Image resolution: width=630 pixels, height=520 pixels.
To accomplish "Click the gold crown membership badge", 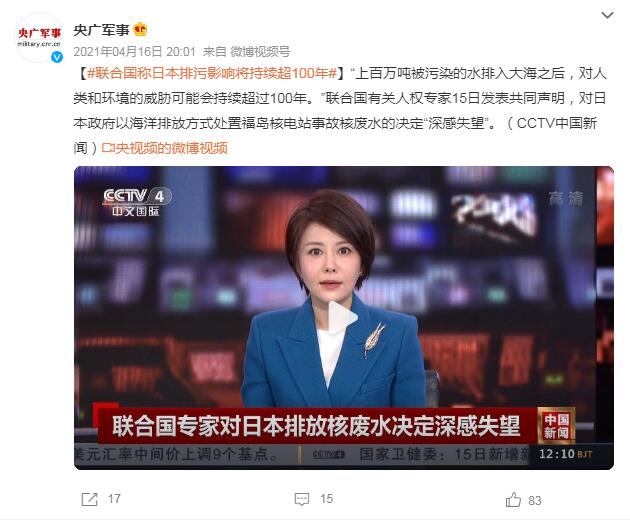I will click(140, 29).
